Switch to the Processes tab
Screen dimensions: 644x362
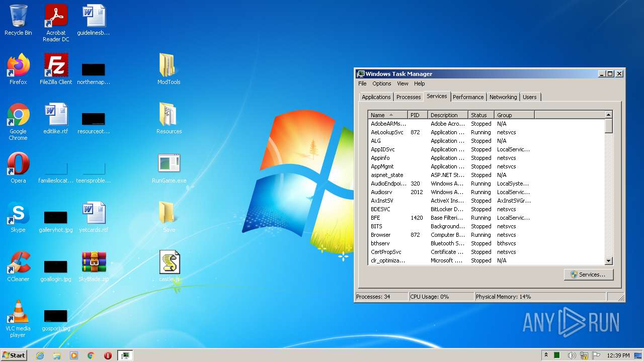[408, 97]
